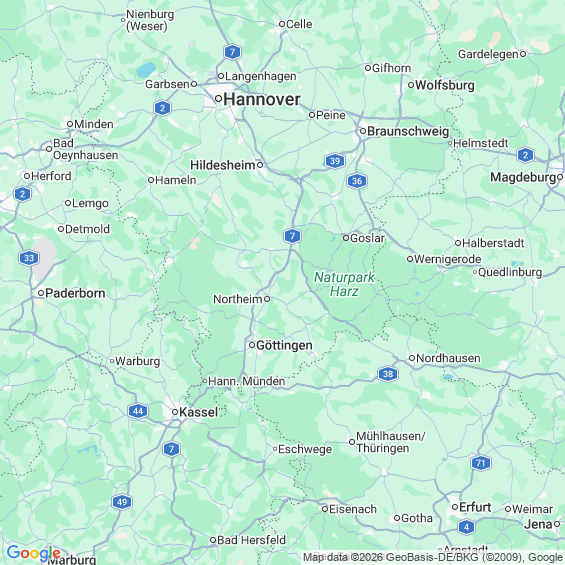Viewport: 565px width, 565px height.
Task: Select the Kassel city label
Action: [199, 412]
